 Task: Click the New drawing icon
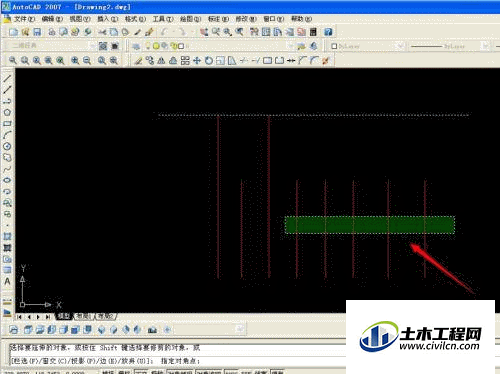coord(13,32)
